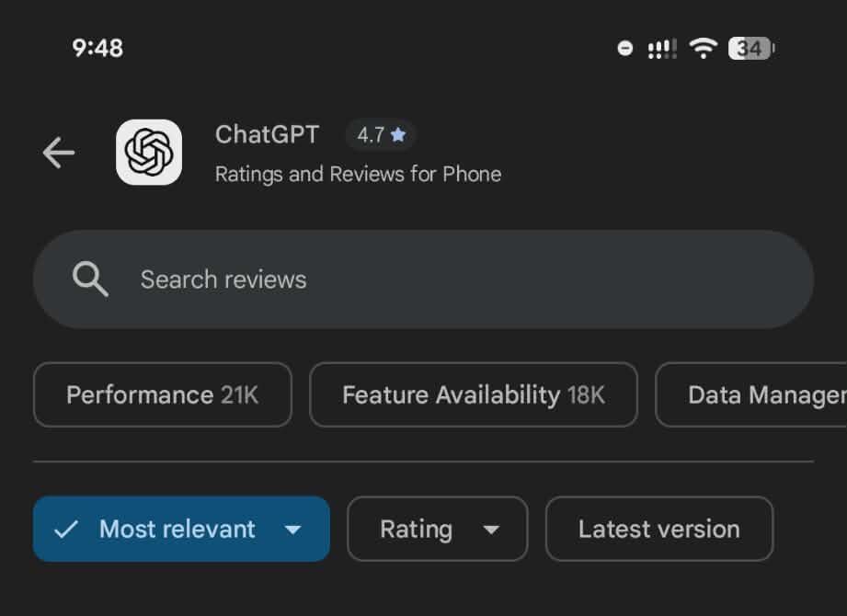Toggle the Latest version filter chip
Image resolution: width=847 pixels, height=616 pixels.
658,529
